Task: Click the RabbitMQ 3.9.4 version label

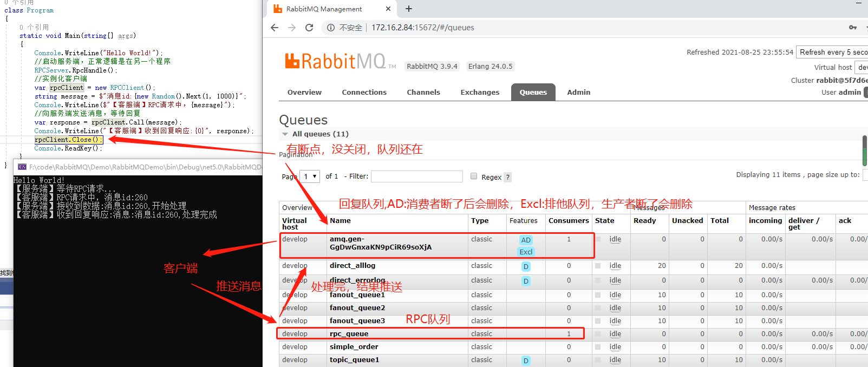Action: pyautogui.click(x=432, y=66)
